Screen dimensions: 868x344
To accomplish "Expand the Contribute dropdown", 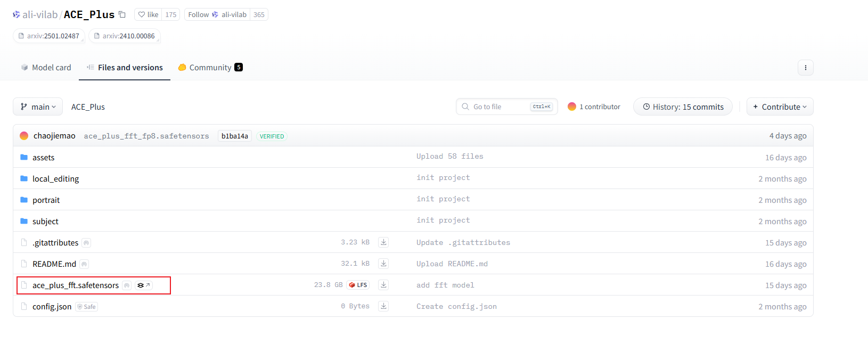I will tap(780, 107).
